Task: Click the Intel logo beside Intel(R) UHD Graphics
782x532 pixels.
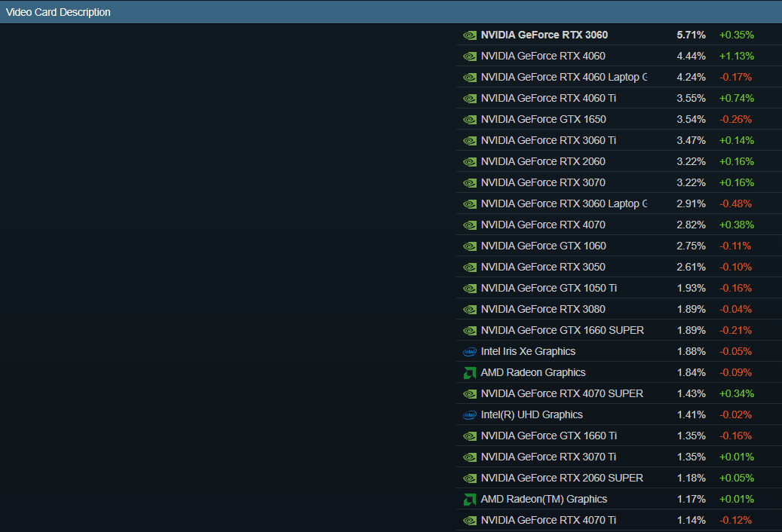Action: 469,414
